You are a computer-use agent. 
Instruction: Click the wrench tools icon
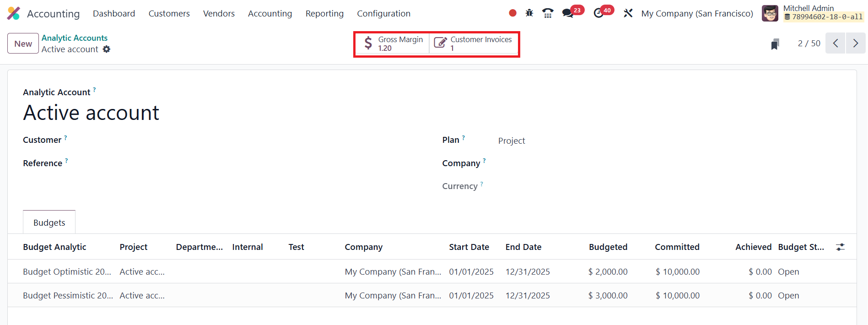pos(628,13)
